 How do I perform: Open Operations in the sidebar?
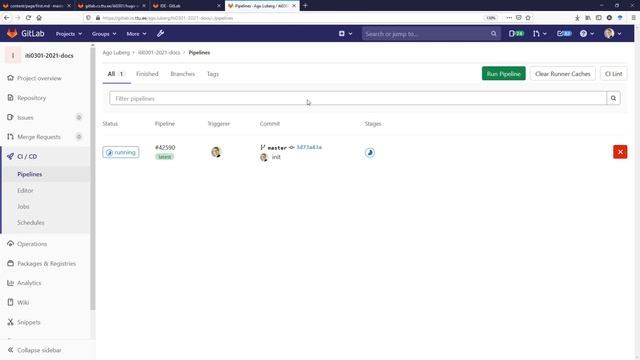coord(32,244)
